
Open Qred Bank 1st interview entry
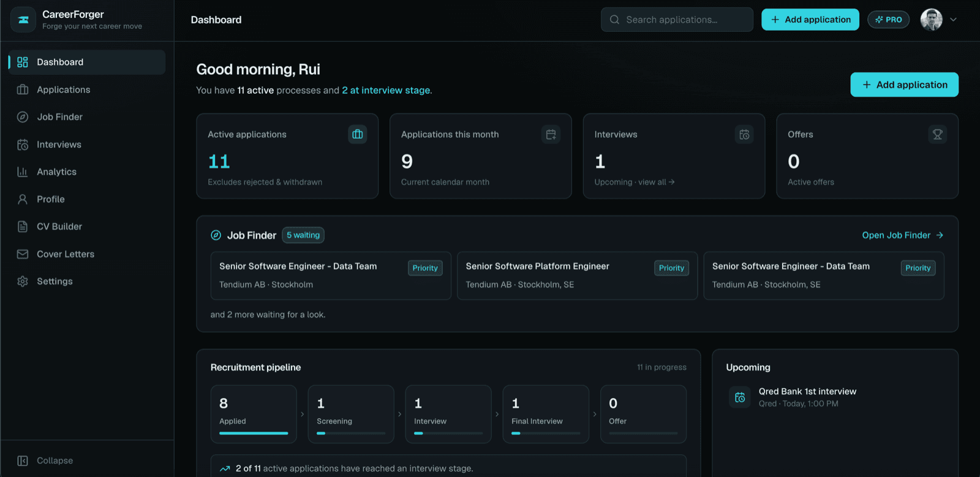[x=835, y=397]
